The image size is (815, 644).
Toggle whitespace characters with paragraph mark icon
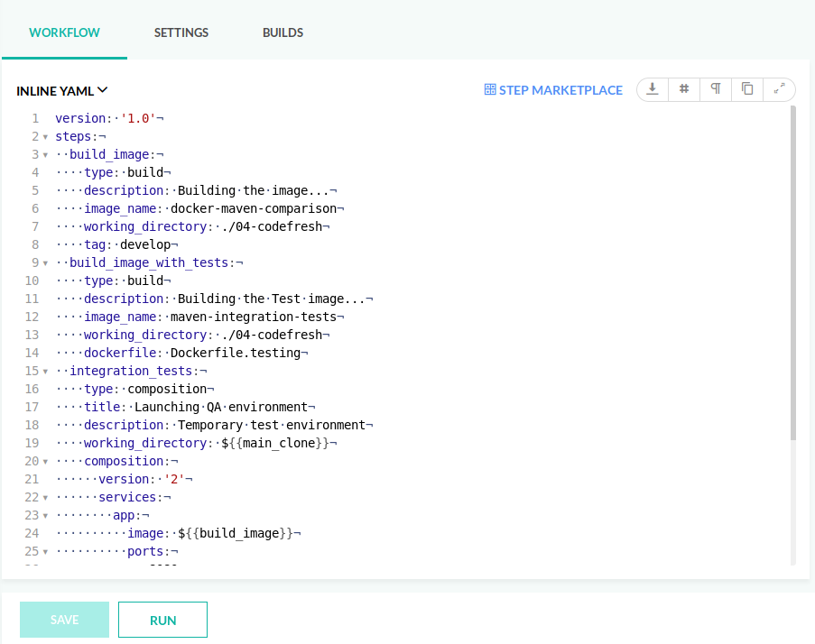coord(715,89)
